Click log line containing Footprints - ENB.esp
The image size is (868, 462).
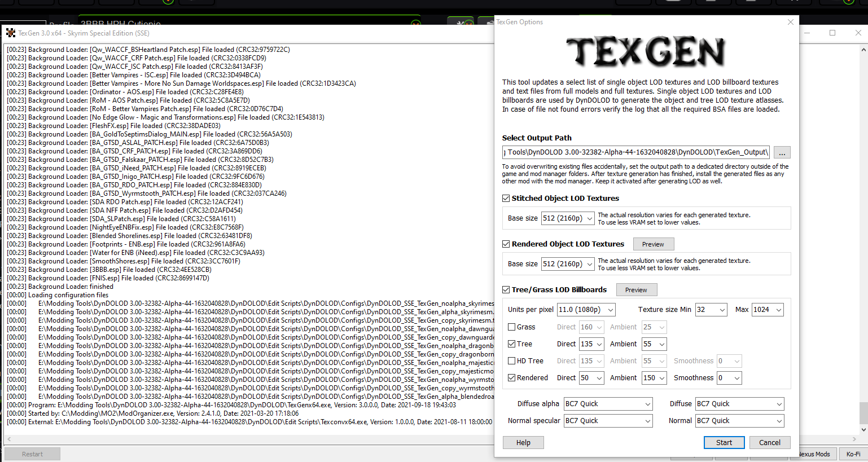tap(126, 244)
